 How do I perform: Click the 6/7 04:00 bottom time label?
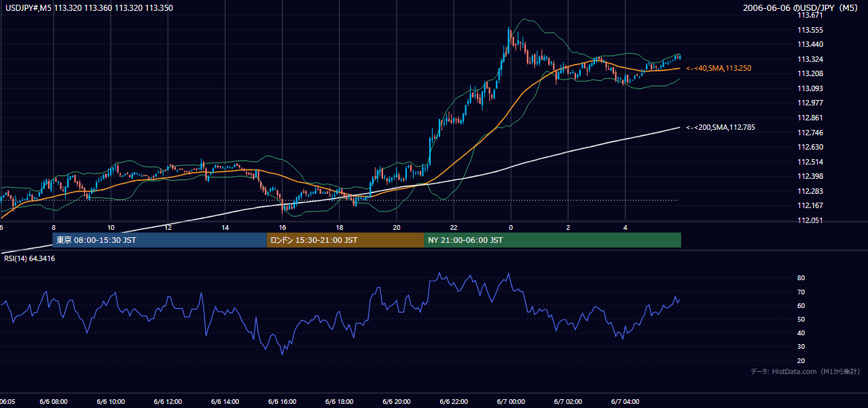pyautogui.click(x=625, y=402)
